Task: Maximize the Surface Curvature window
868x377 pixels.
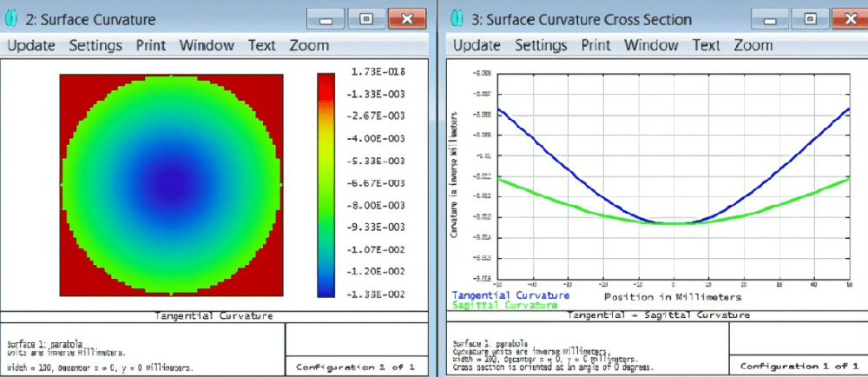Action: pyautogui.click(x=365, y=18)
